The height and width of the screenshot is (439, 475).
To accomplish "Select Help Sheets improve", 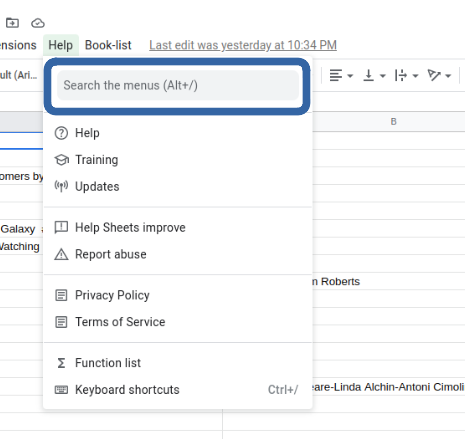I will 178,228.
